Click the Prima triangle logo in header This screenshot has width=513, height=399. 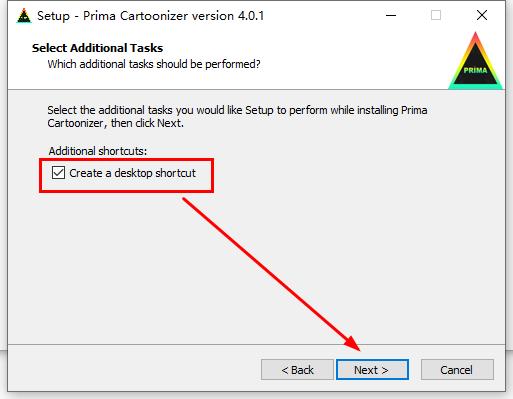click(x=475, y=61)
